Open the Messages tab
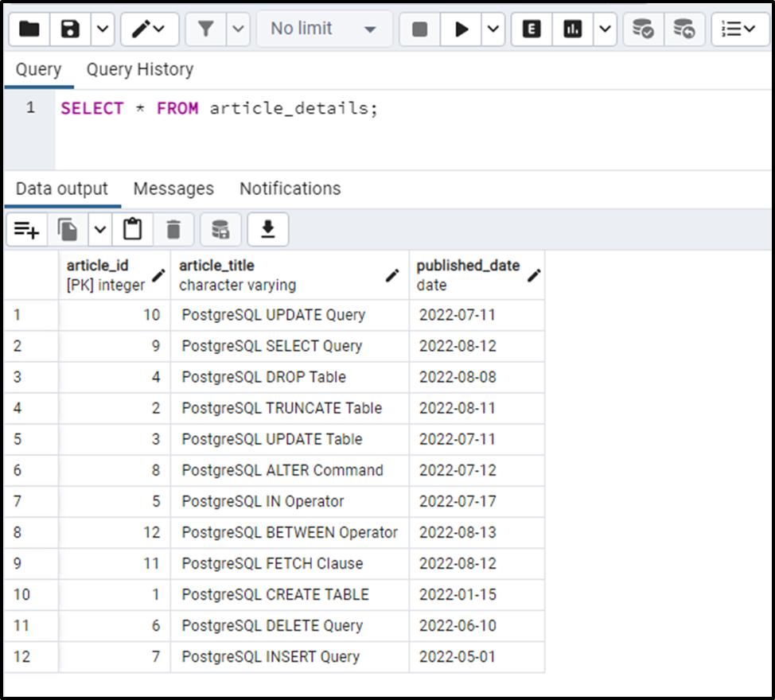Screen dimensions: 775x700 click(x=173, y=189)
